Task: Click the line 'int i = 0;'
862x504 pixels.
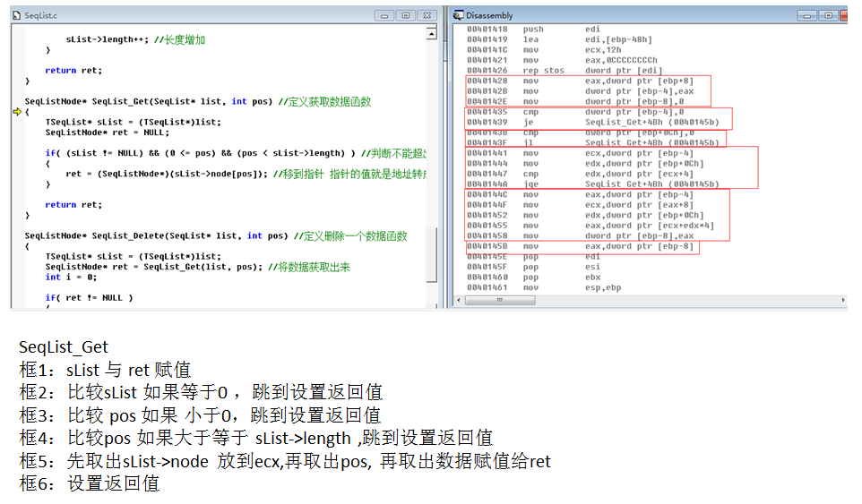Action: point(71,278)
